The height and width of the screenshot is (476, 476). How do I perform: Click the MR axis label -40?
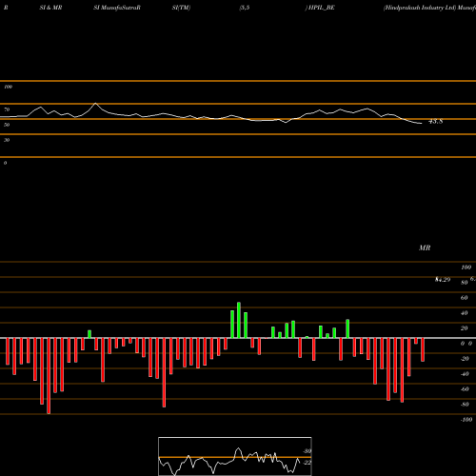point(464,374)
